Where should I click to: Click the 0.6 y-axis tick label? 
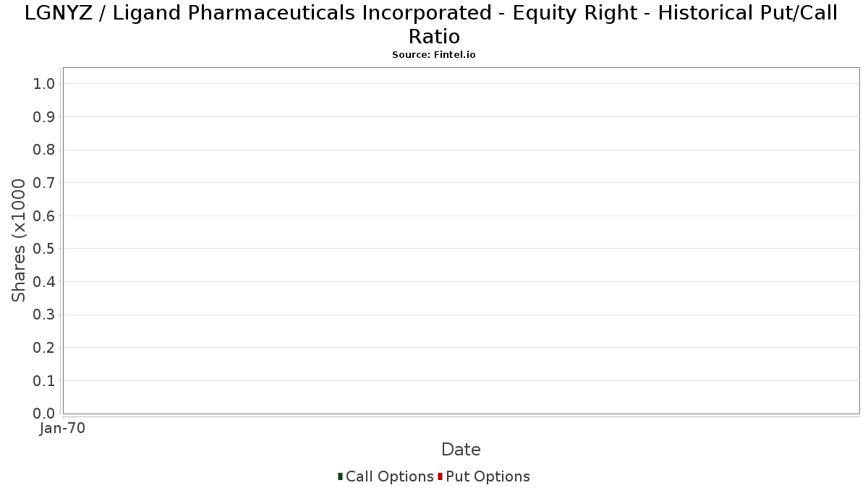tap(44, 216)
